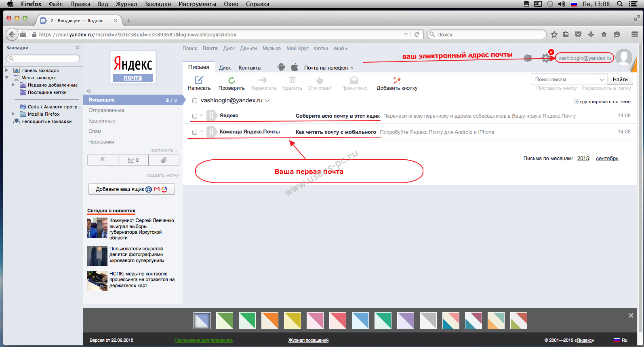Open the Отправленные folder
644x347 pixels.
[106, 110]
